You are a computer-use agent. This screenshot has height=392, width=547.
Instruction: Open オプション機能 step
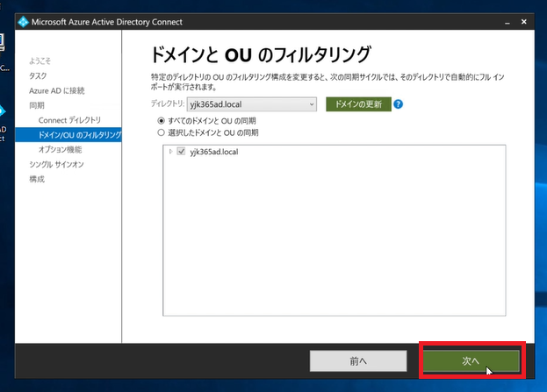pyautogui.click(x=60, y=149)
